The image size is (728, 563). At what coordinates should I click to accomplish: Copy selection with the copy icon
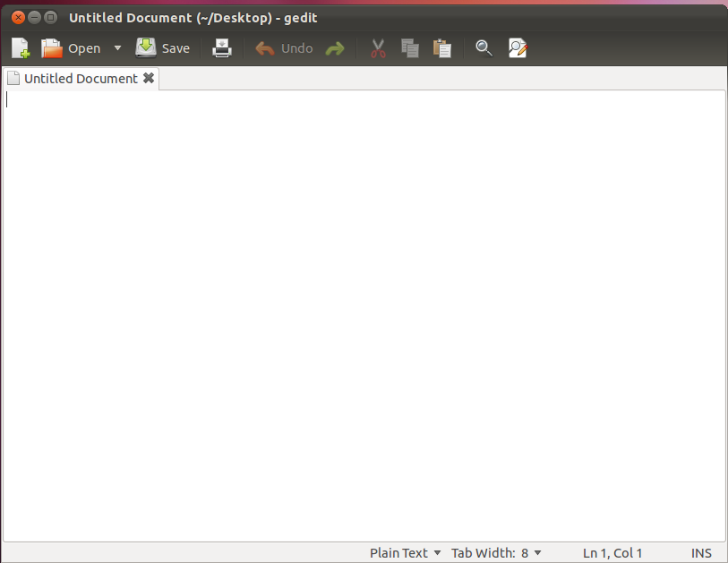pos(410,48)
